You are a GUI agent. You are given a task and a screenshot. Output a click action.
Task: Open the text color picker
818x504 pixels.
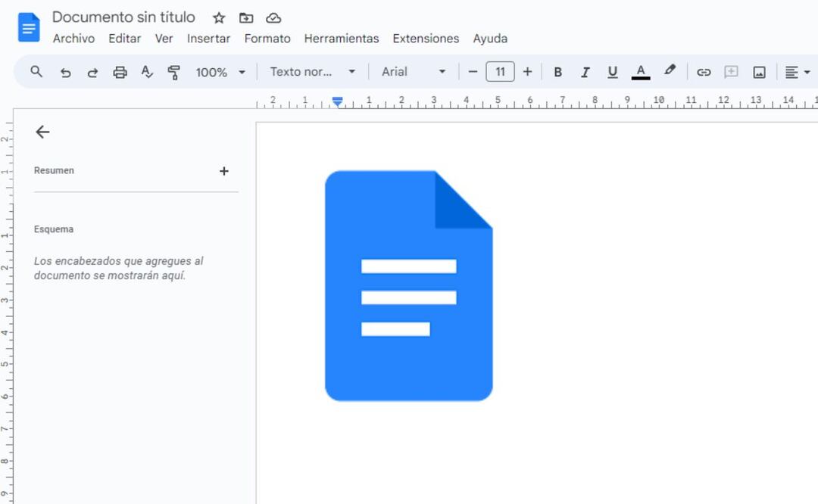pos(641,73)
